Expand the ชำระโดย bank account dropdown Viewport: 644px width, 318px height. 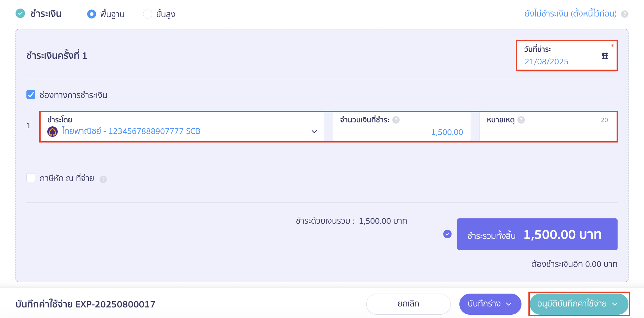[314, 131]
